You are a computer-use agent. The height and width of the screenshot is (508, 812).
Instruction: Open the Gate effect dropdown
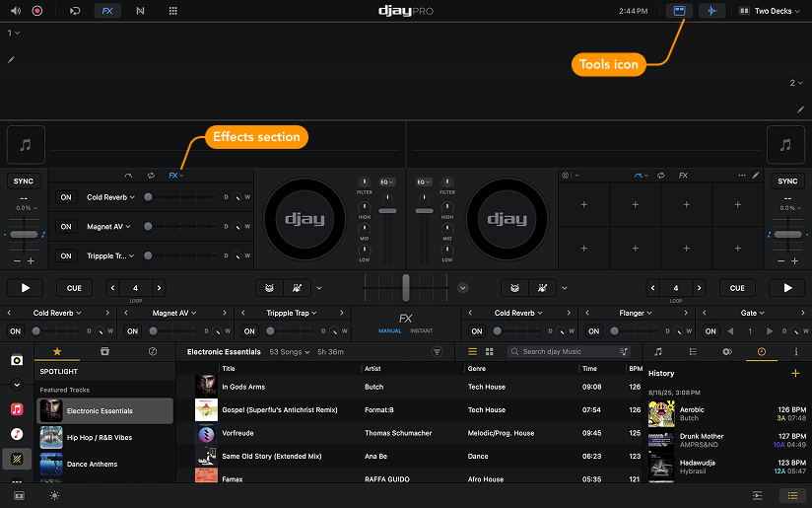tap(753, 313)
